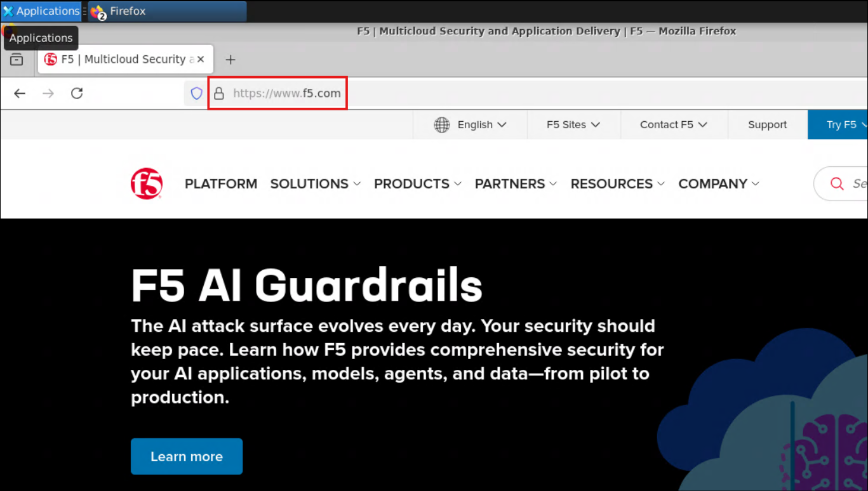Image resolution: width=868 pixels, height=491 pixels.
Task: Reload the page with the refresh icon
Action: 77,93
